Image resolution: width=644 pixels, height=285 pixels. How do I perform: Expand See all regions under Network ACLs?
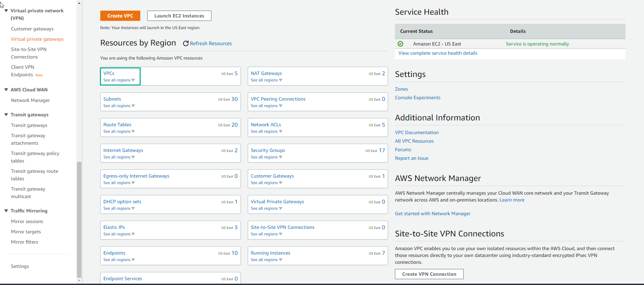point(267,131)
